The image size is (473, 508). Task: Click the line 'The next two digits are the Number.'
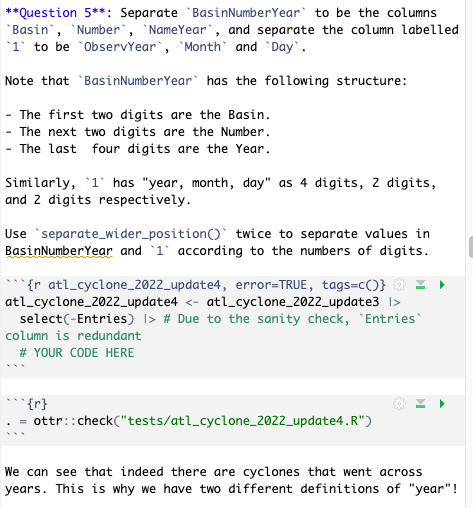pyautogui.click(x=145, y=132)
